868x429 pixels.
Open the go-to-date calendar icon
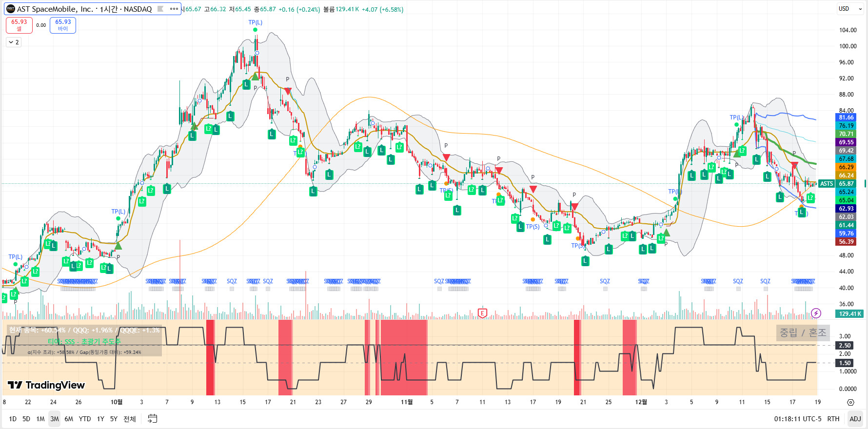tap(153, 419)
